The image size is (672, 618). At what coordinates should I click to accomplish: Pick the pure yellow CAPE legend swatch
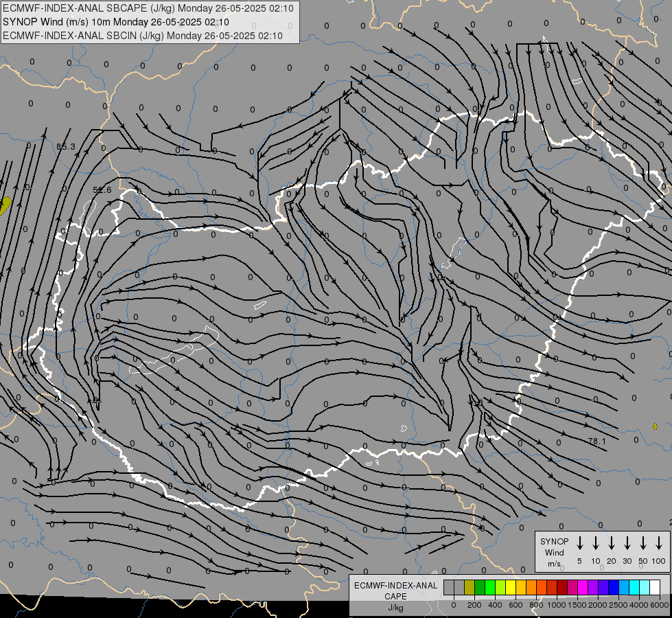pyautogui.click(x=511, y=587)
